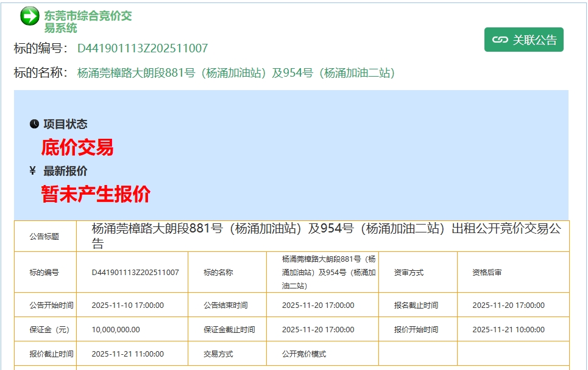Click the 资格后审 qualification review cell

coord(487,273)
